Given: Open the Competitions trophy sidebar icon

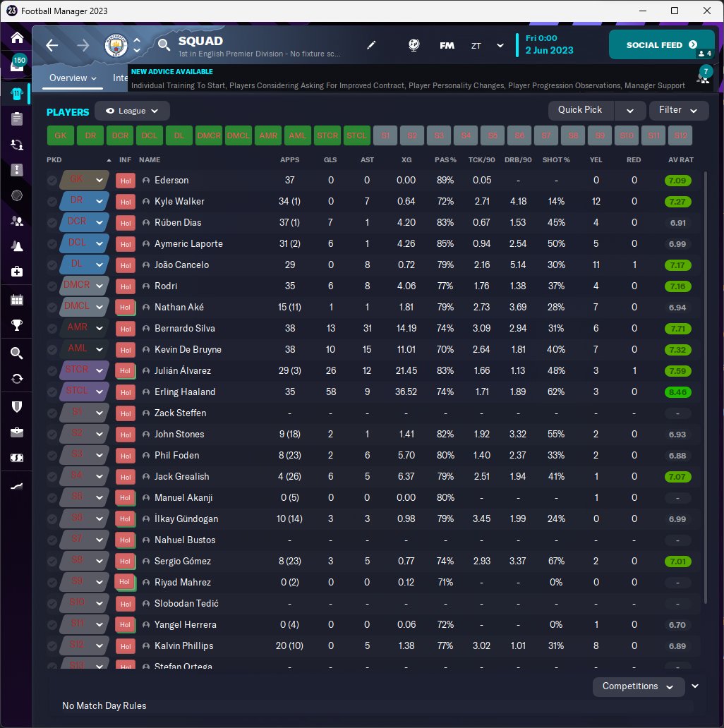Looking at the screenshot, I should 17,325.
